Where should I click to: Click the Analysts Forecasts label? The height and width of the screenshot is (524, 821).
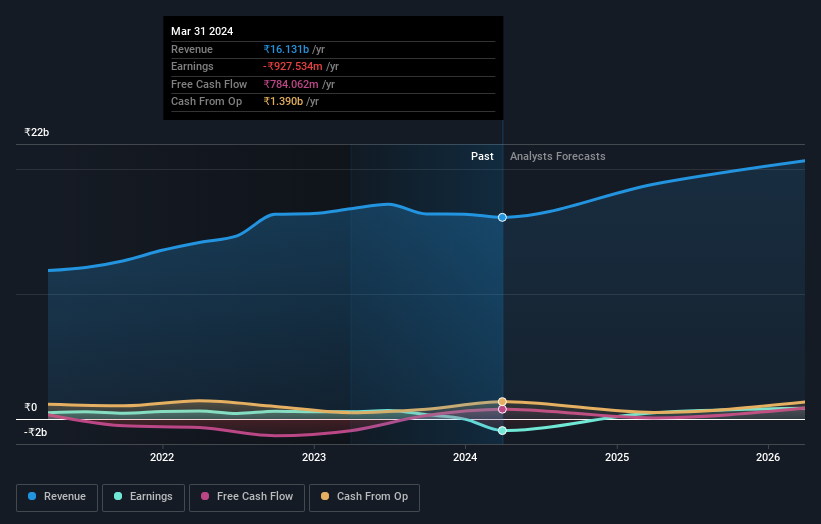pos(558,157)
